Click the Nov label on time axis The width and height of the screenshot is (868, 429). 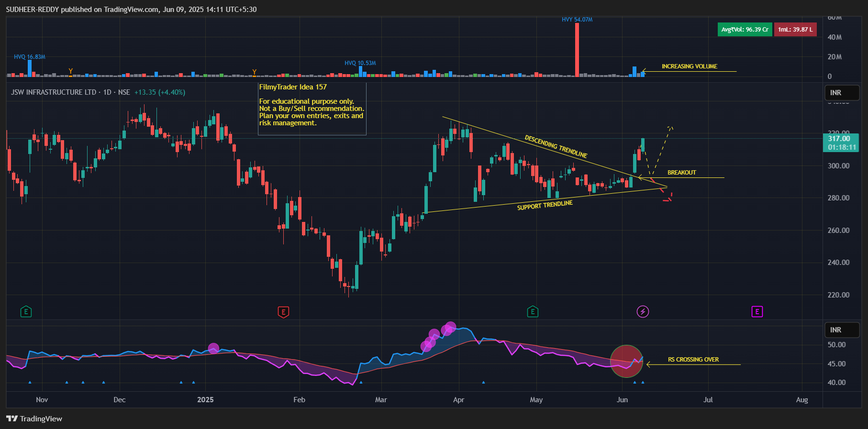click(x=42, y=400)
